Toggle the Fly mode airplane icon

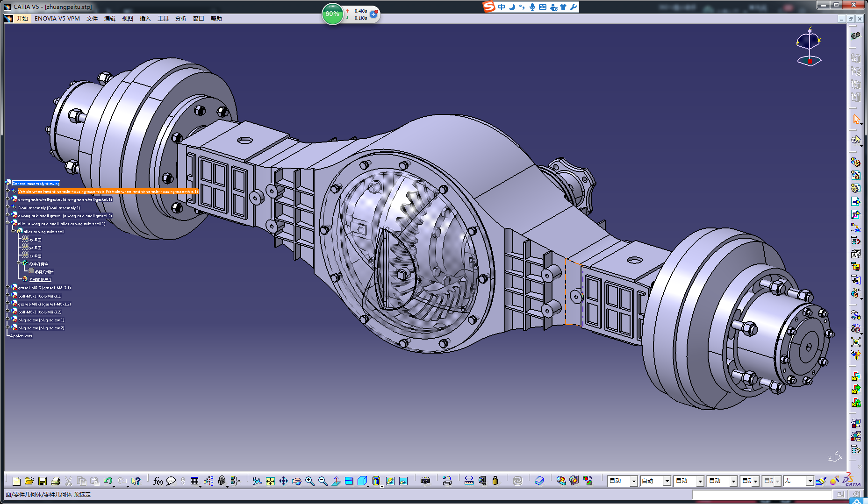[257, 481]
